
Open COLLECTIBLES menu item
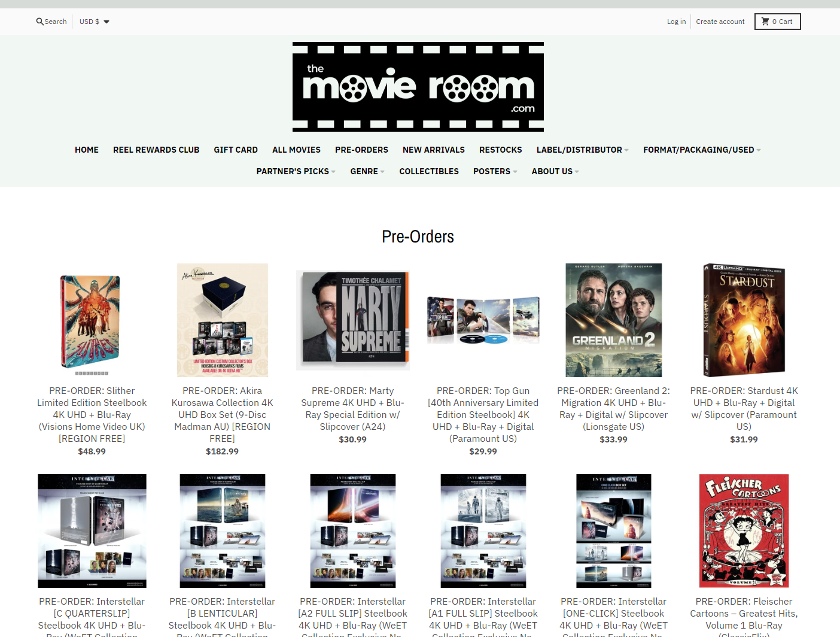(429, 171)
